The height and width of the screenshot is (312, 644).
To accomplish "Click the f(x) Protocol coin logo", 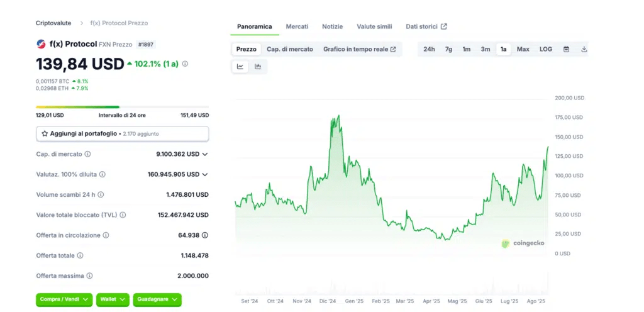I will coord(41,44).
